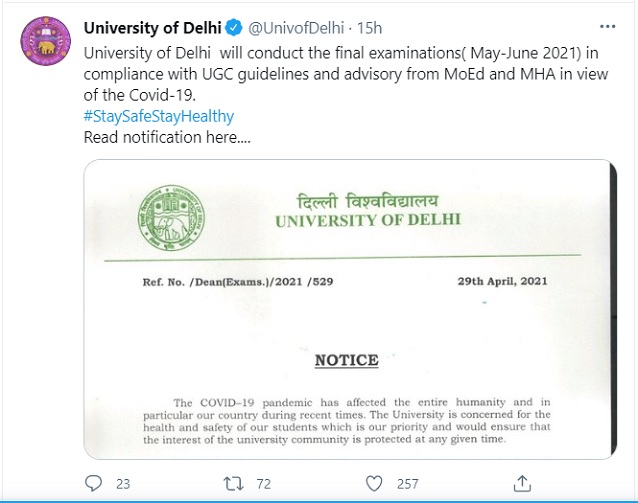The width and height of the screenshot is (638, 503).
Task: Reply to the tweet via comment icon
Action: [92, 484]
